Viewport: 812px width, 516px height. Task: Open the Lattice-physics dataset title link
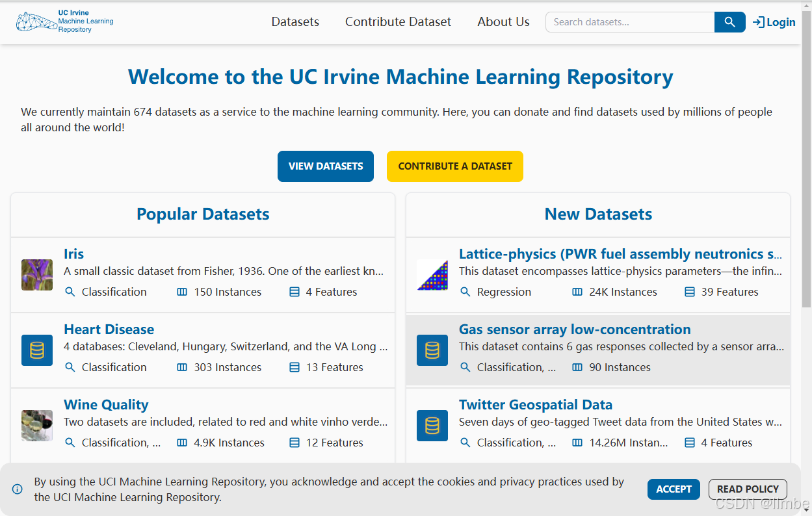620,254
